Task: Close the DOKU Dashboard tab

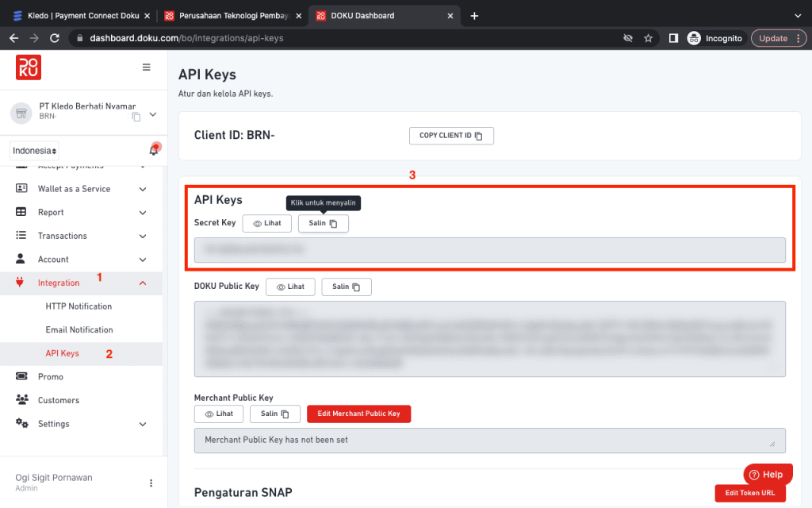Action: tap(450, 16)
